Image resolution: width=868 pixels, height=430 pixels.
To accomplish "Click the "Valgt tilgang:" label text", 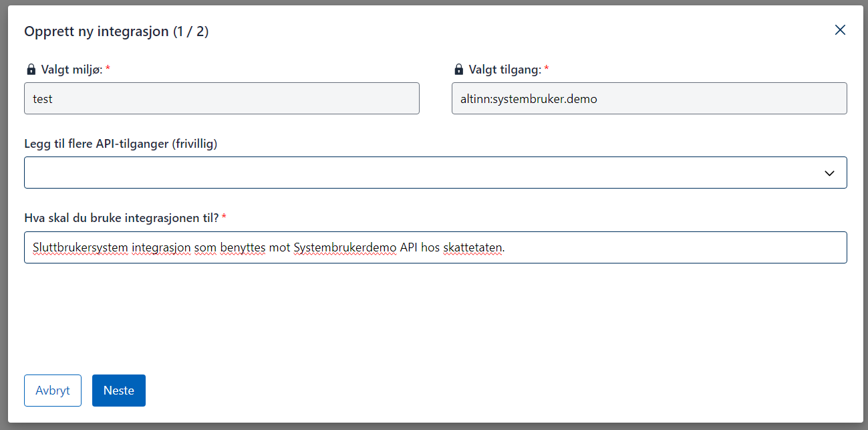I will (504, 70).
